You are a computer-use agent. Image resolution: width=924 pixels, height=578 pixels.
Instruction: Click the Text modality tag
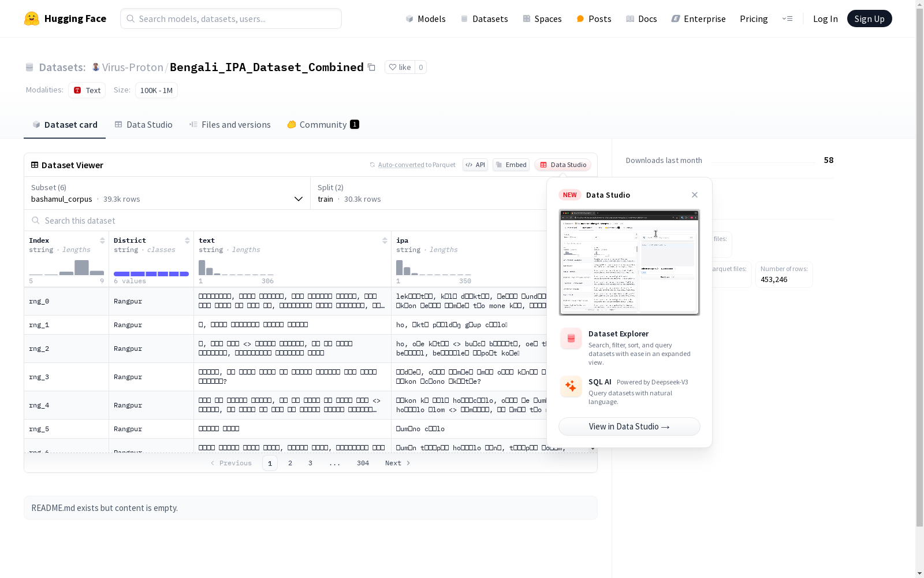(x=87, y=90)
